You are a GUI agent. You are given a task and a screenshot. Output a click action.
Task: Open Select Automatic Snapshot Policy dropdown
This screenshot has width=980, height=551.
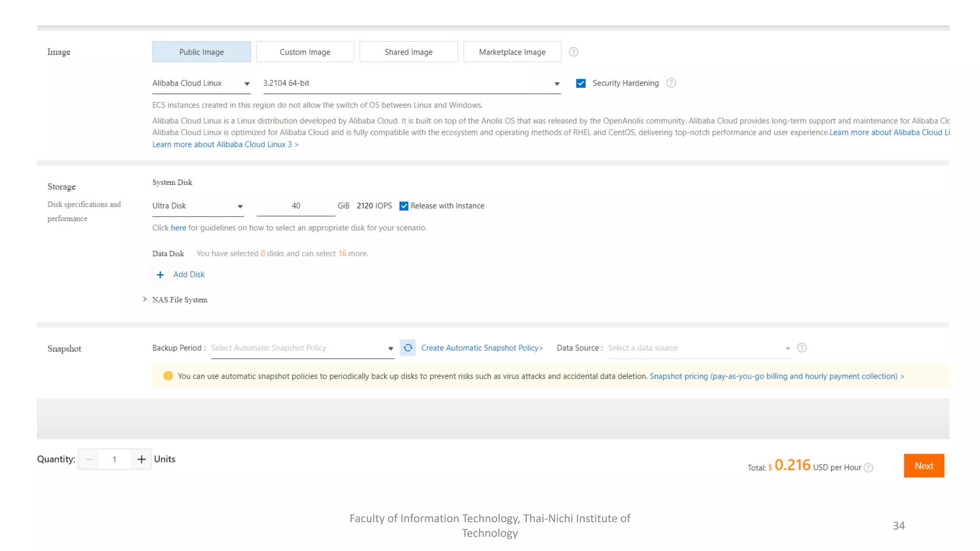tap(302, 348)
